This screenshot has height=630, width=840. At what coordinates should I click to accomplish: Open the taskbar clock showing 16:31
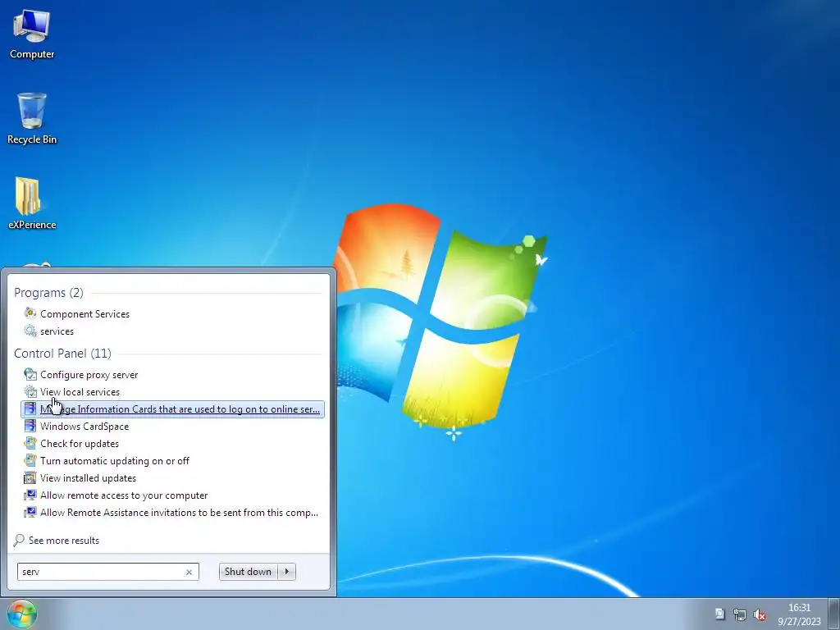(799, 614)
